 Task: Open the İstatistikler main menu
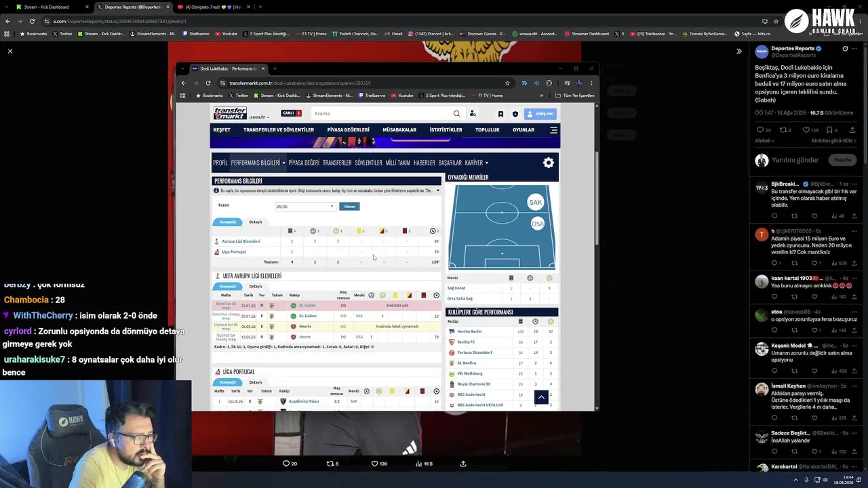click(x=446, y=129)
